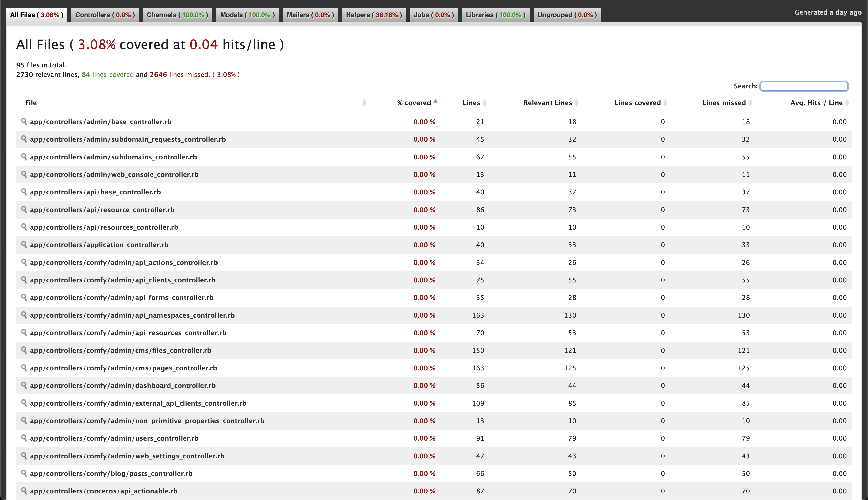Viewport: 868px width, 500px height.
Task: Click magnifier icon next to users_controller.rb
Action: click(x=24, y=438)
